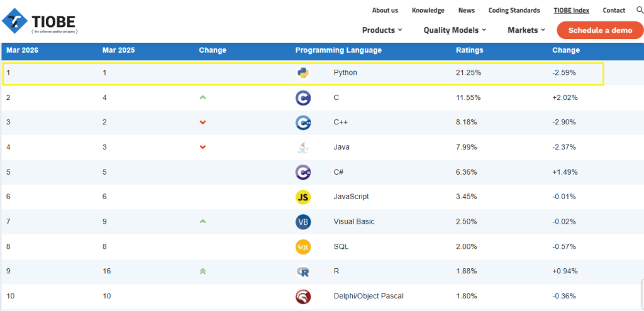Click the Java coffee cup icon

pyautogui.click(x=303, y=148)
